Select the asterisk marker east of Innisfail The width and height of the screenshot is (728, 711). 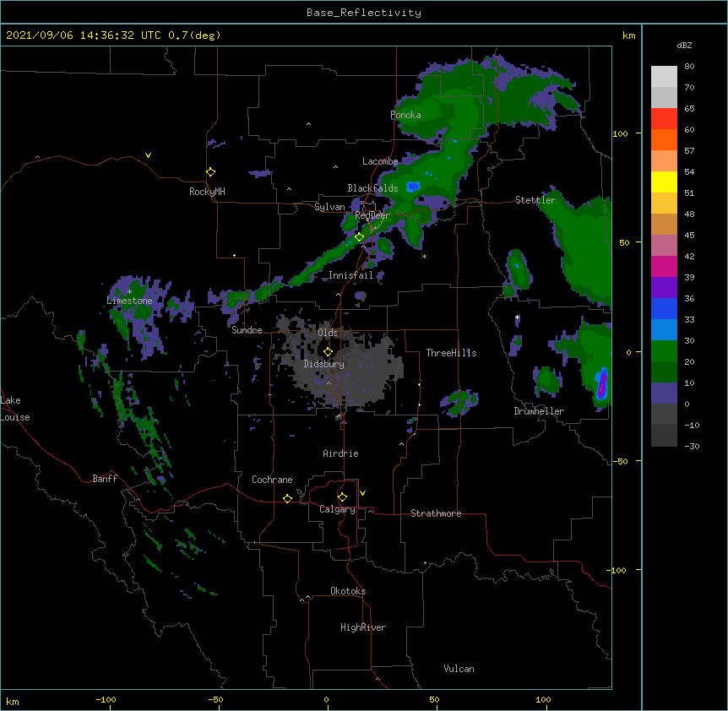click(x=424, y=256)
